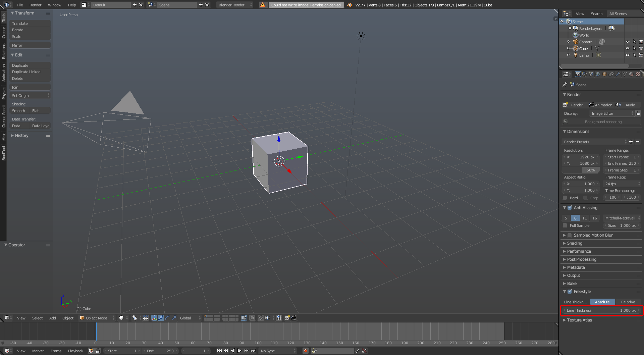Screen dimensions: 644x355
Task: Open the Display Image Editor dropdown
Action: coord(612,113)
